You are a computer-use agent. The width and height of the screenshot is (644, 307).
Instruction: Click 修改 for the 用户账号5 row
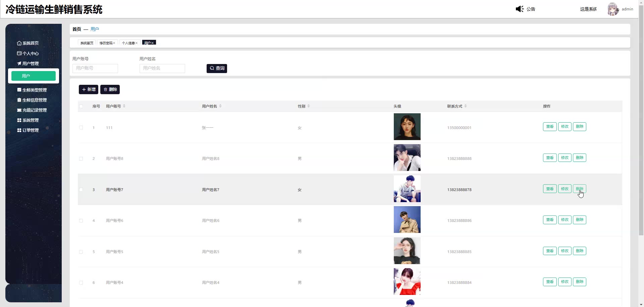click(565, 251)
